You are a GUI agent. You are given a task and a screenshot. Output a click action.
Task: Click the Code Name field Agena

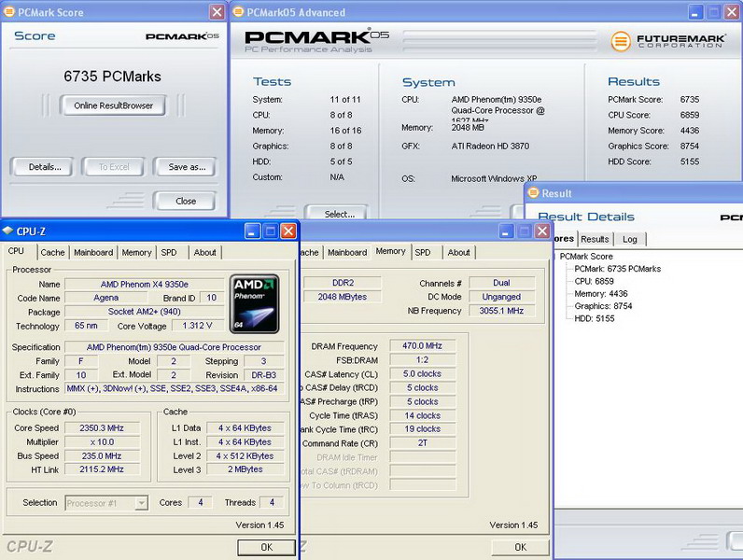pos(105,298)
